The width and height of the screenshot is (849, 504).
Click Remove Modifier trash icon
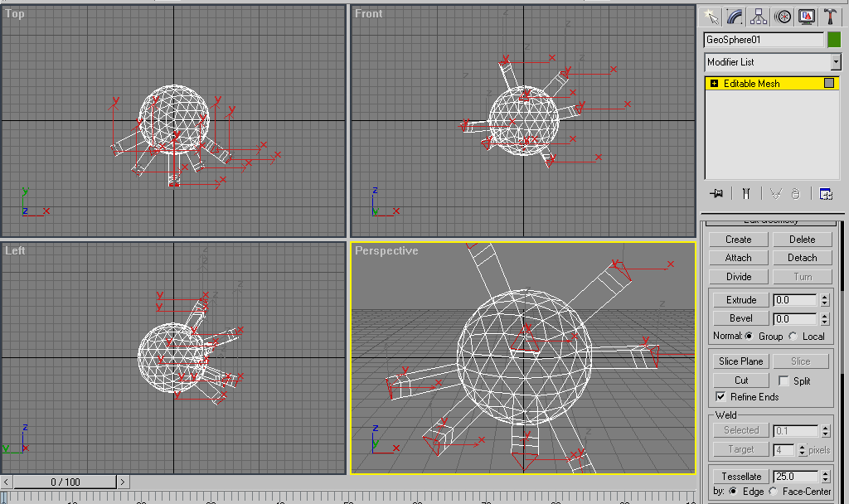tap(795, 194)
